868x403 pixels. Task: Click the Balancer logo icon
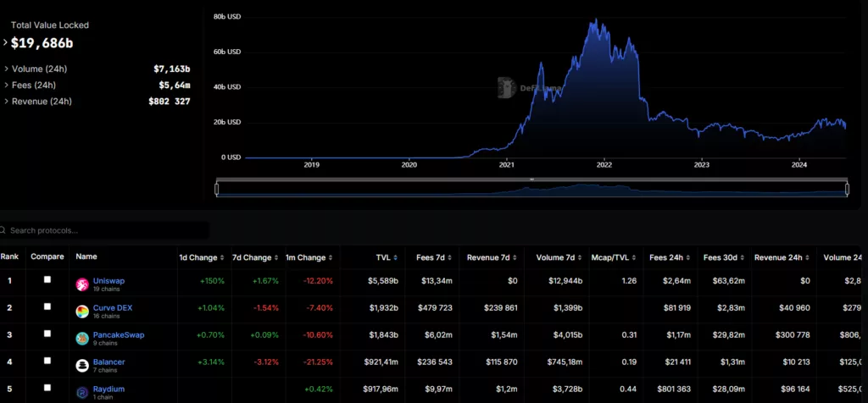coord(82,366)
